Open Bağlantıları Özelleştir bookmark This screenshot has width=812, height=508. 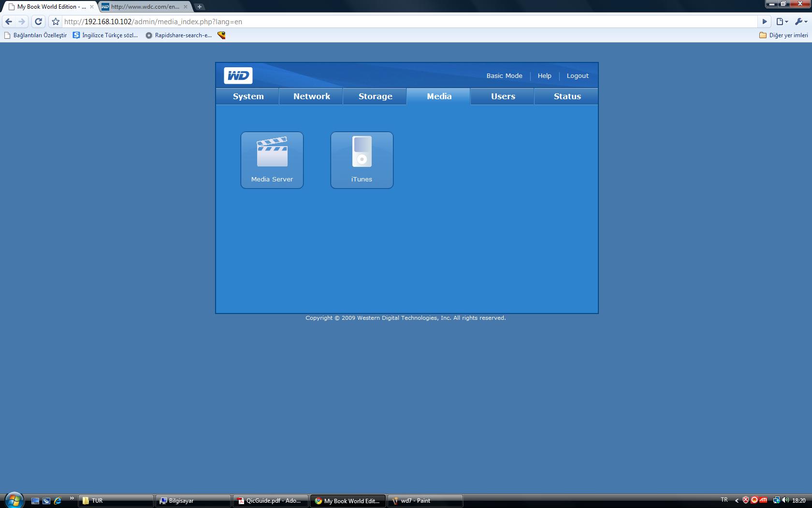click(x=36, y=35)
